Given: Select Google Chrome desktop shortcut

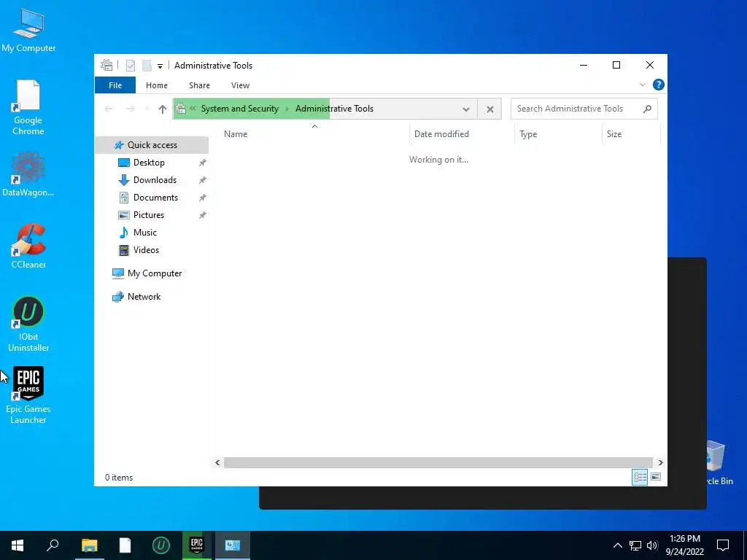Looking at the screenshot, I should (28, 108).
